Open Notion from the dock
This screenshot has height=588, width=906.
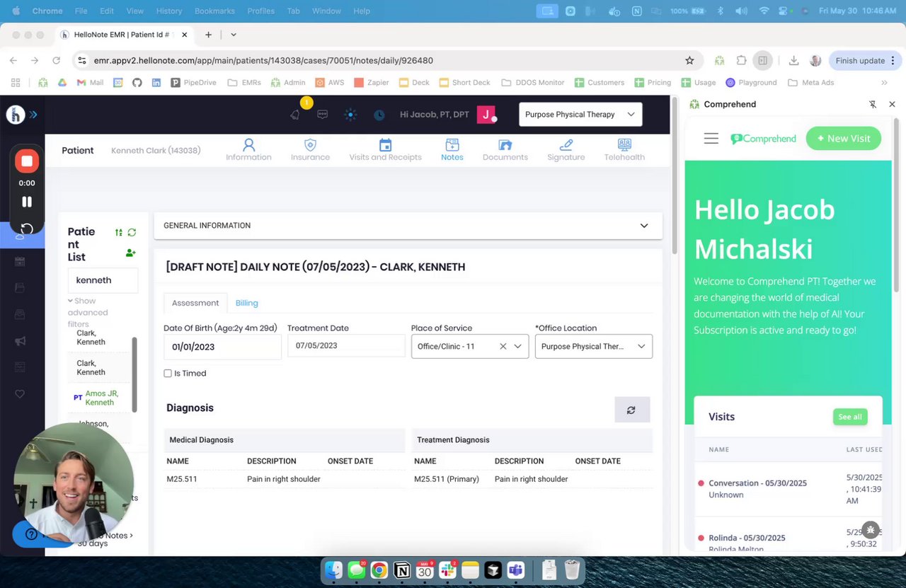pos(402,570)
